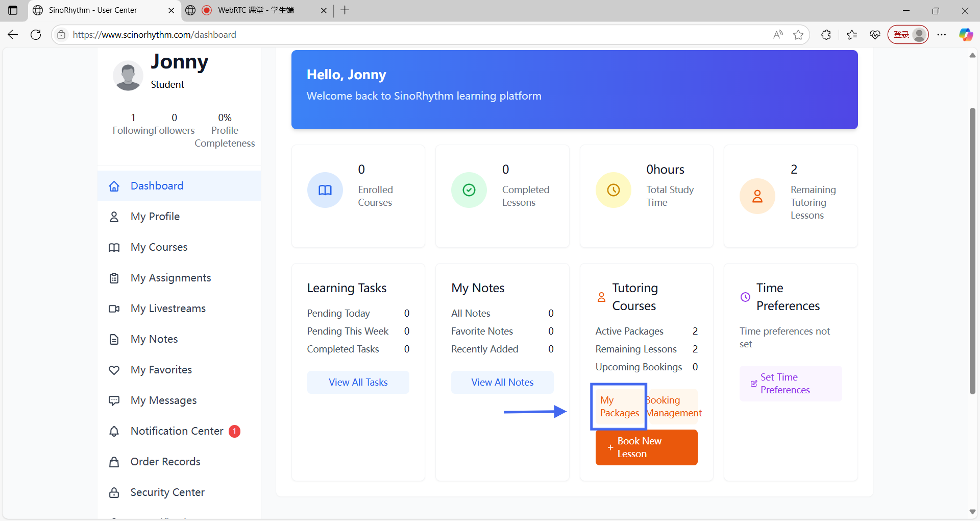The height and width of the screenshot is (521, 980).
Task: Open My Messages in sidebar
Action: click(x=179, y=400)
